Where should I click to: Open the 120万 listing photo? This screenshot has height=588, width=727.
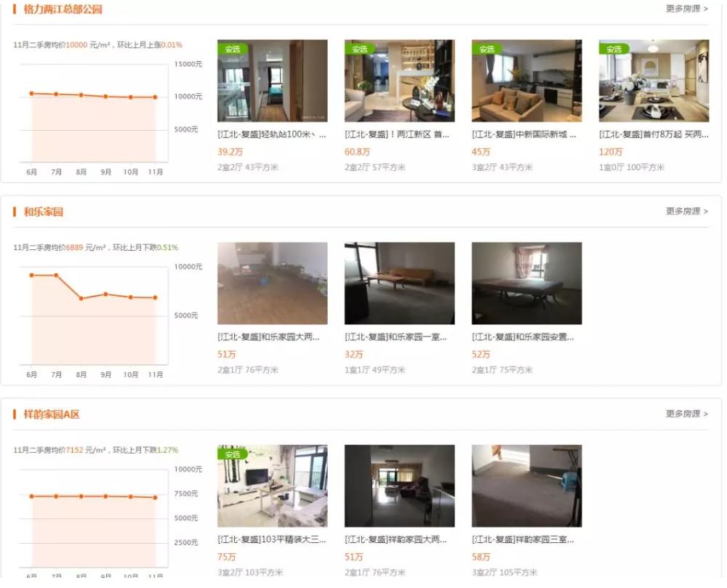pyautogui.click(x=654, y=81)
